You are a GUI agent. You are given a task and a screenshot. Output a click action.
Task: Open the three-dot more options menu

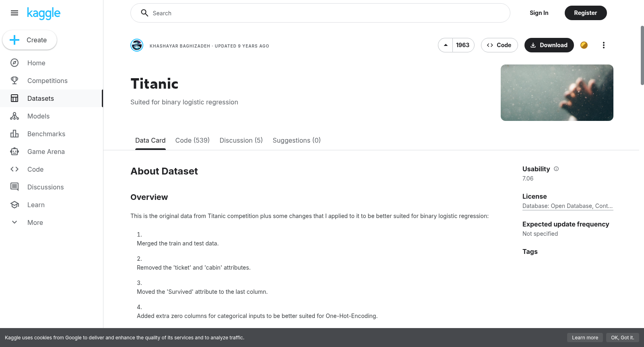click(603, 45)
